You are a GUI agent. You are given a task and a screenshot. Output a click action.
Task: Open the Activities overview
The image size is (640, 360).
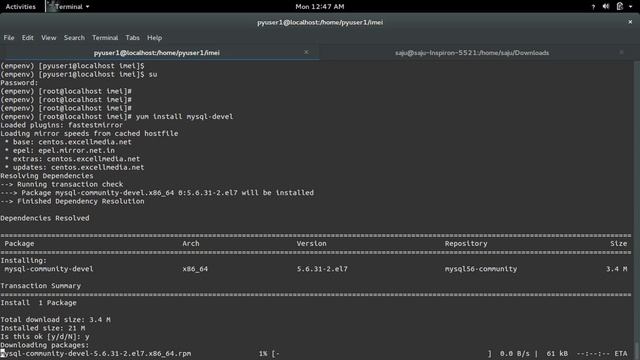tap(20, 7)
